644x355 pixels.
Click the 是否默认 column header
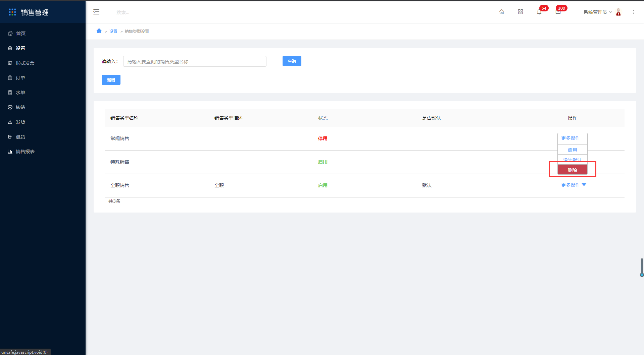pyautogui.click(x=432, y=118)
